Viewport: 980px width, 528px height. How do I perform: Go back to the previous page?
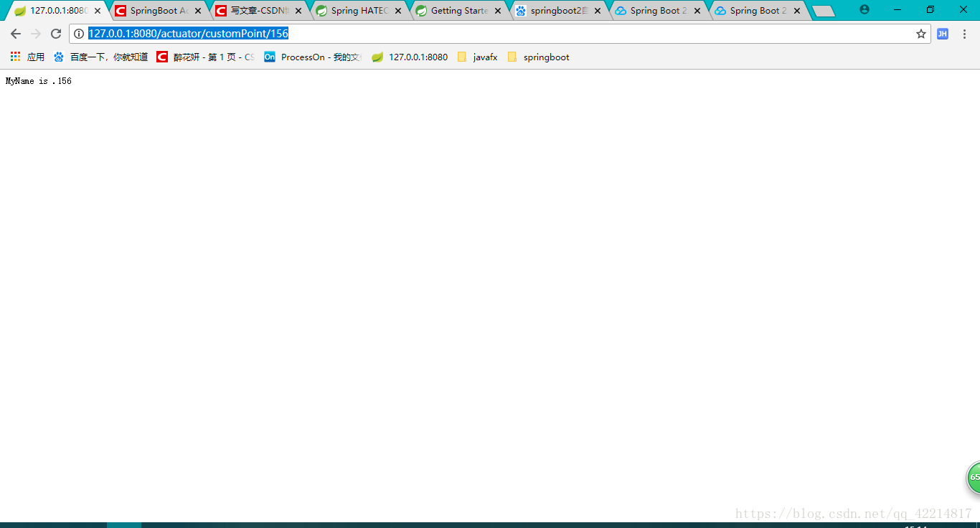16,34
